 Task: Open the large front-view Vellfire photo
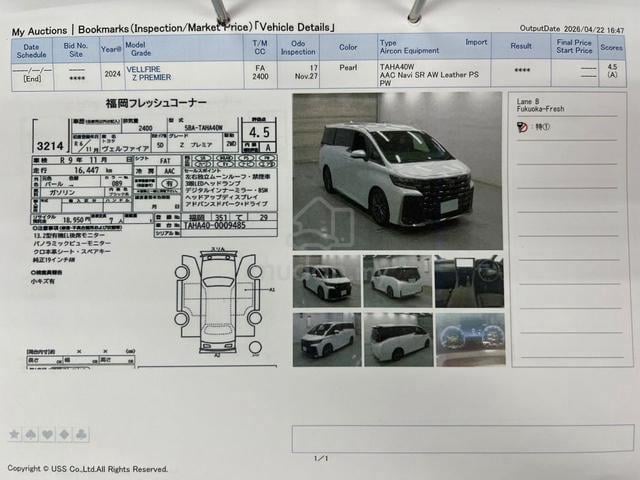[x=398, y=171]
